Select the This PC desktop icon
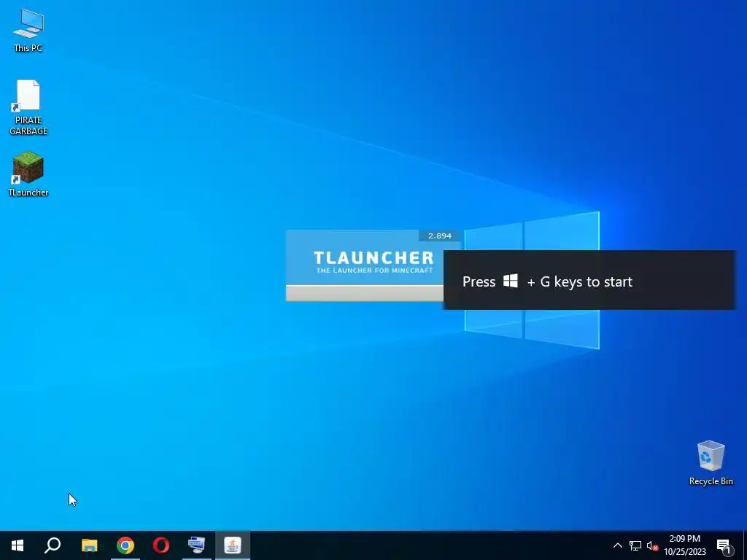Image resolution: width=747 pixels, height=560 pixels. click(x=28, y=31)
